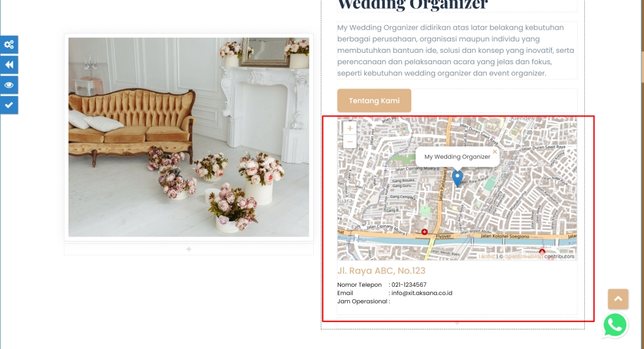
Task: Open the Leaflet attribution link
Action: point(487,256)
